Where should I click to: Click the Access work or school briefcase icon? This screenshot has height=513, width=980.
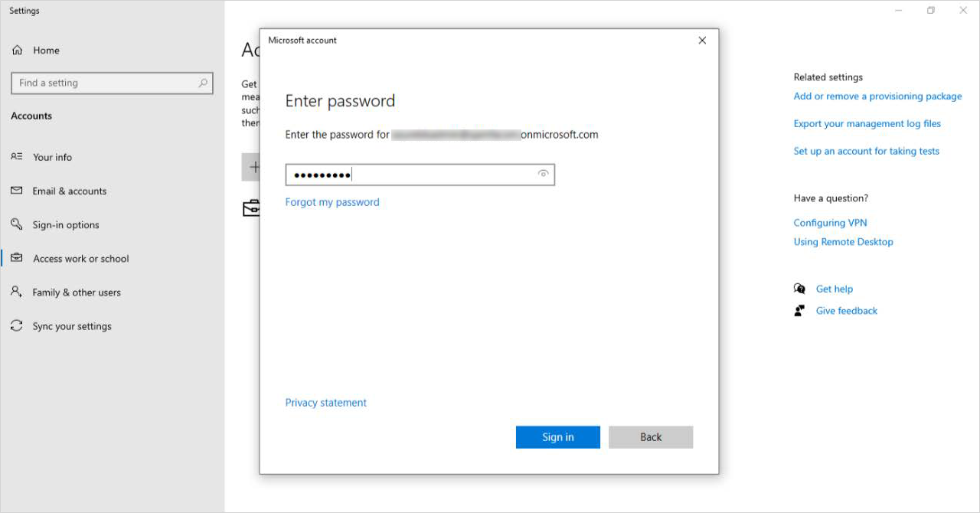(17, 258)
